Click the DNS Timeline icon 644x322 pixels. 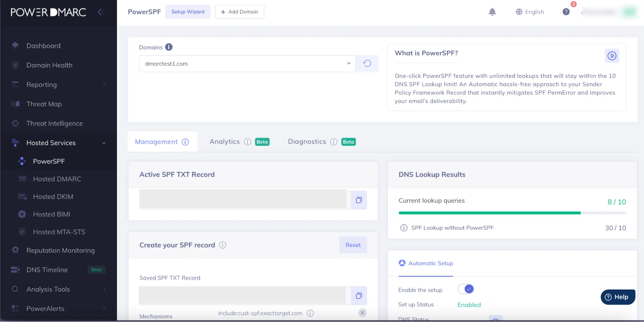(x=15, y=270)
